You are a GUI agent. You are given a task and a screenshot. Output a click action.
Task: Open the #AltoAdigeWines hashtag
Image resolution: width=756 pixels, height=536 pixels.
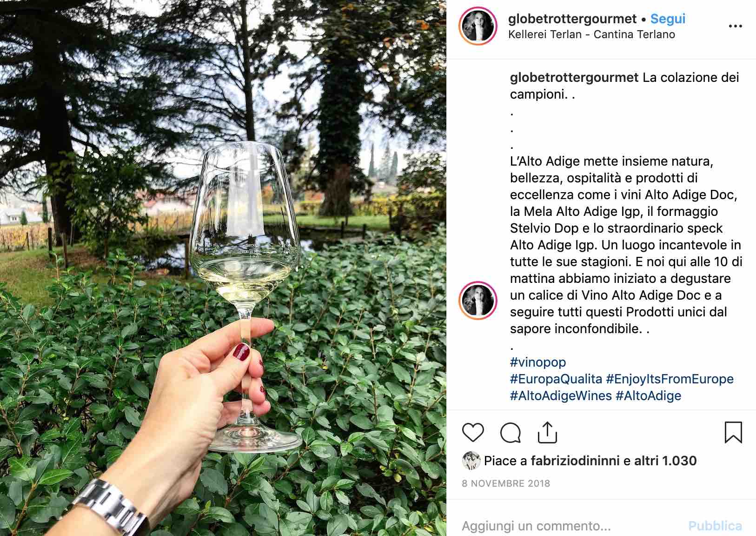tap(561, 395)
